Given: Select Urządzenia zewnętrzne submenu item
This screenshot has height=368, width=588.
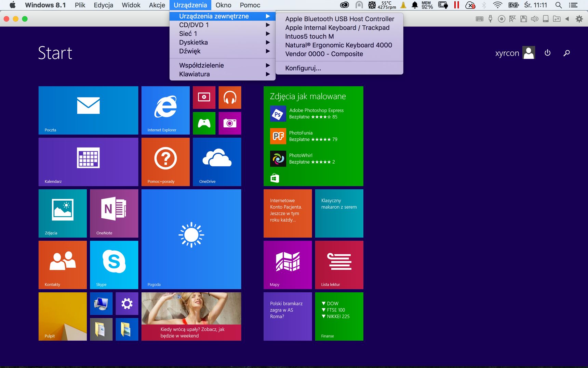Looking at the screenshot, I should point(223,16).
